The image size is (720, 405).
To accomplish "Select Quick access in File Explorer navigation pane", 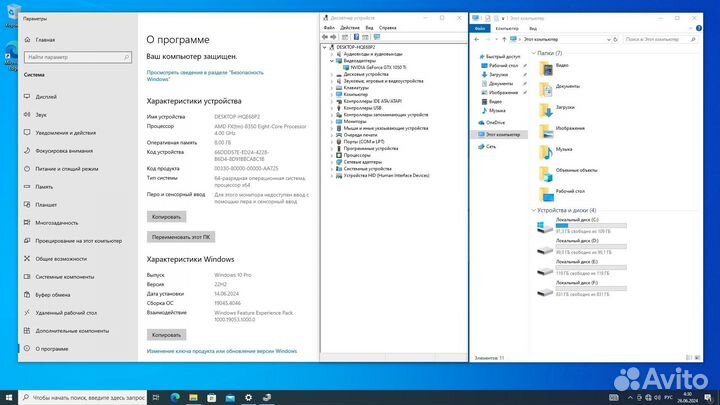I will coord(499,56).
